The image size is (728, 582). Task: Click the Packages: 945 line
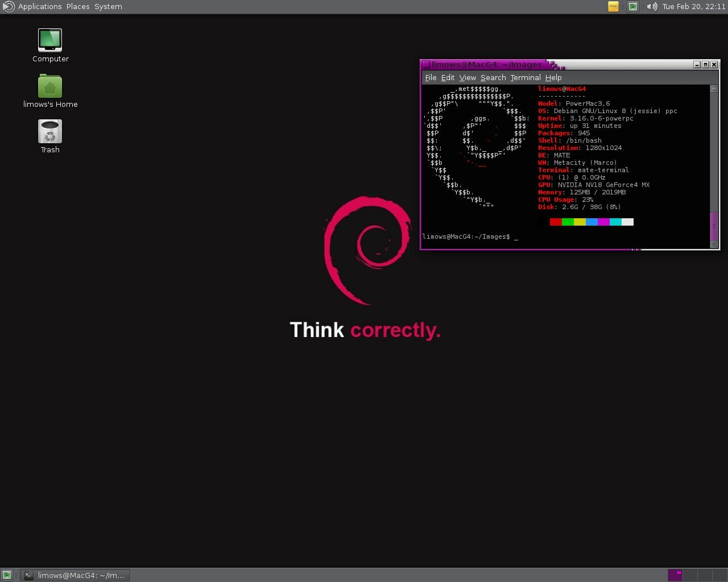click(x=564, y=133)
